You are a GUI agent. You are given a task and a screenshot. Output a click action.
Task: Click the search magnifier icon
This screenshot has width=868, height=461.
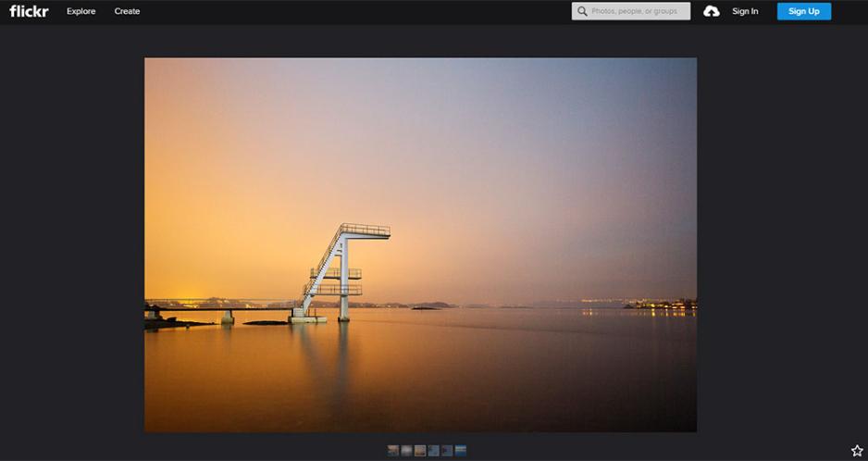coord(582,11)
